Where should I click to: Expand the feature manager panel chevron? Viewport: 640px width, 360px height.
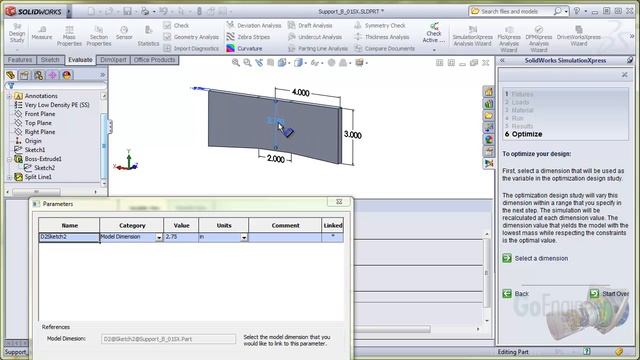coord(102,75)
